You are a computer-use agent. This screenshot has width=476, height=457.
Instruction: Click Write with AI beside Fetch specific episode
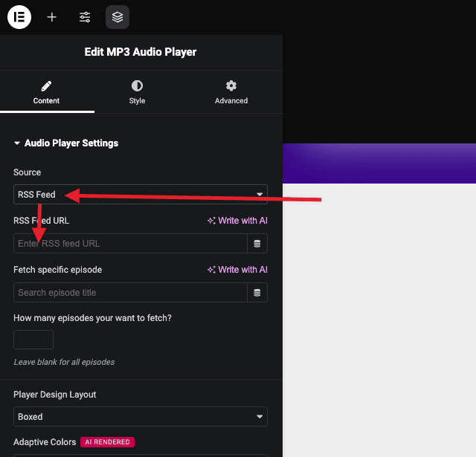tap(237, 270)
